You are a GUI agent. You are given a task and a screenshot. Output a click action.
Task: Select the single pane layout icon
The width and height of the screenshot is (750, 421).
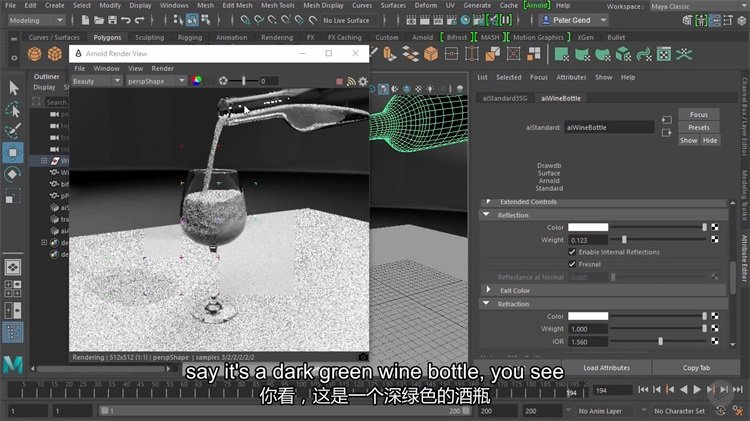(x=13, y=267)
